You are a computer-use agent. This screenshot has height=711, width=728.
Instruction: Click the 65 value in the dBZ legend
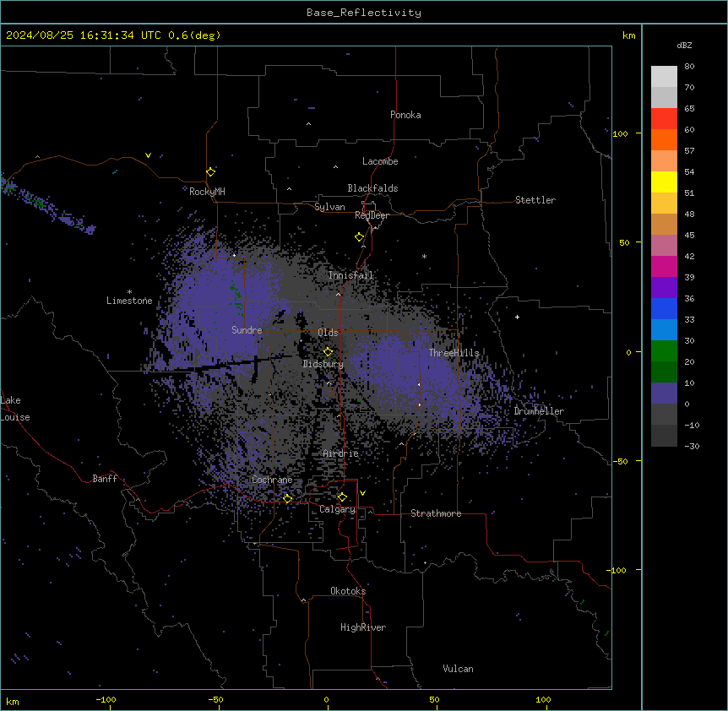pos(689,109)
